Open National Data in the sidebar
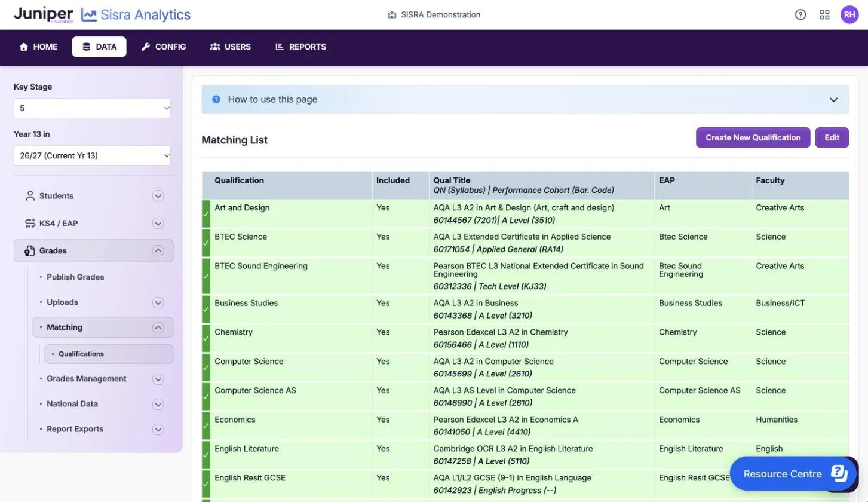Image resolution: width=868 pixels, height=502 pixels. [x=72, y=404]
